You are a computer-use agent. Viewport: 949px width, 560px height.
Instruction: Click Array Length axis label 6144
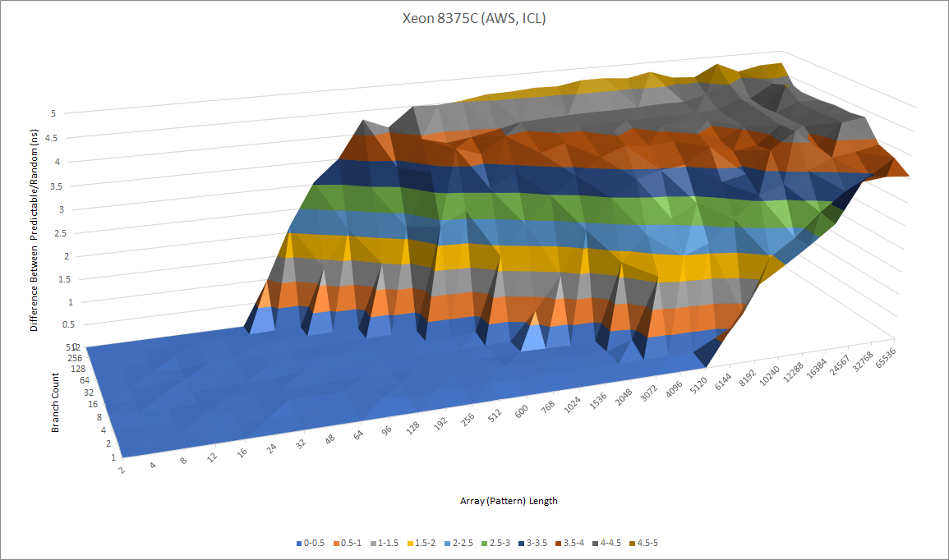pos(723,381)
